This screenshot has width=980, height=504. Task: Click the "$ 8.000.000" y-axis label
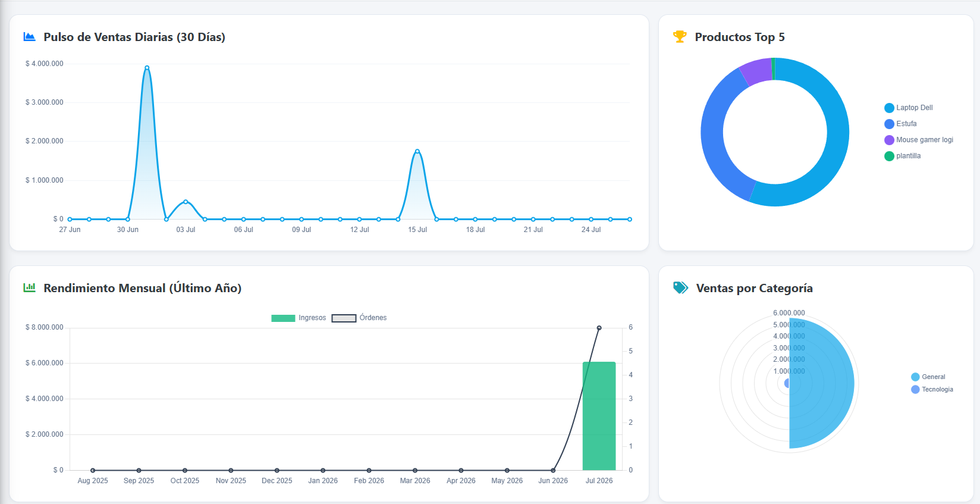click(x=44, y=327)
